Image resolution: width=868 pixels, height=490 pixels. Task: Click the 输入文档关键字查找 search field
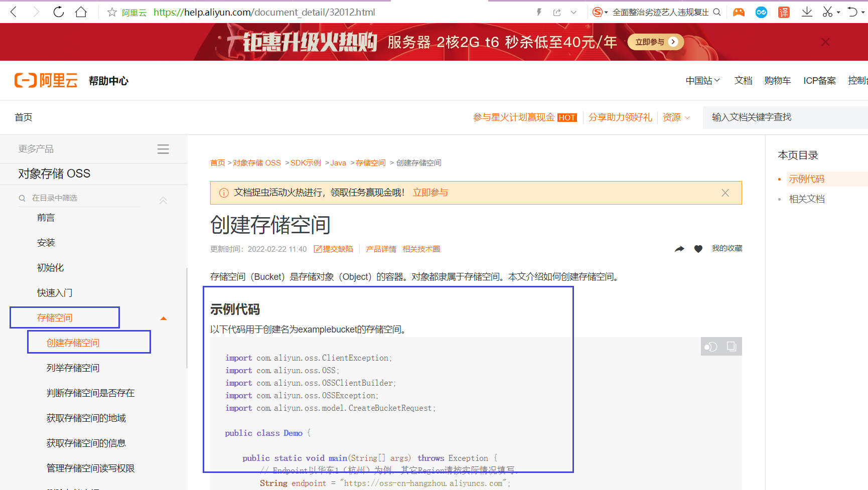tap(785, 117)
